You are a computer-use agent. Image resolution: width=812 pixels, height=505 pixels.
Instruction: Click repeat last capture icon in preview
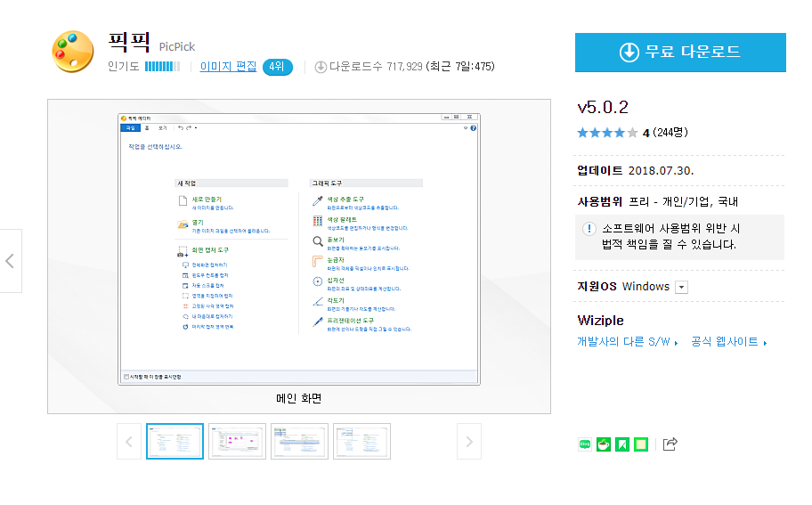[185, 327]
